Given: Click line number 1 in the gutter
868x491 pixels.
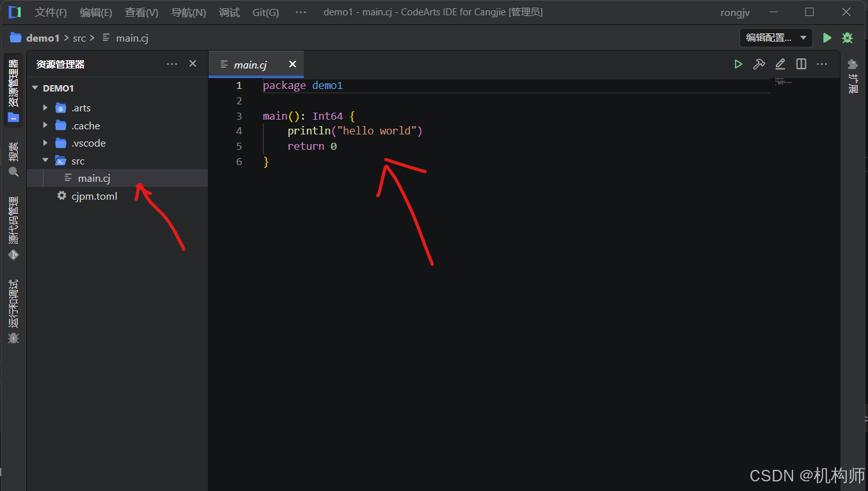Looking at the screenshot, I should (239, 85).
